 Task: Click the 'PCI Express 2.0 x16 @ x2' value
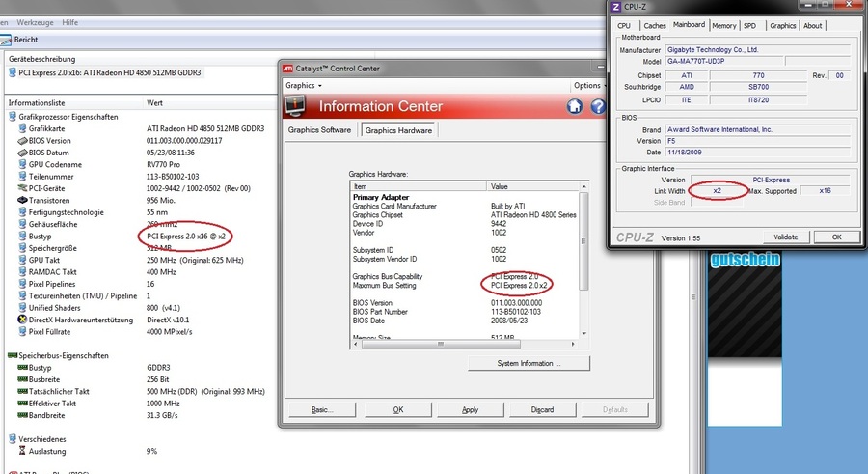(x=186, y=237)
